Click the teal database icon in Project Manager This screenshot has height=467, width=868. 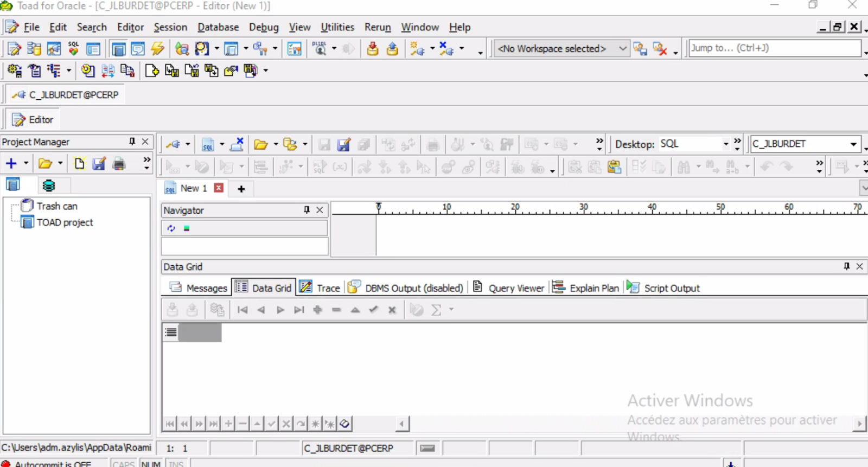pos(49,185)
